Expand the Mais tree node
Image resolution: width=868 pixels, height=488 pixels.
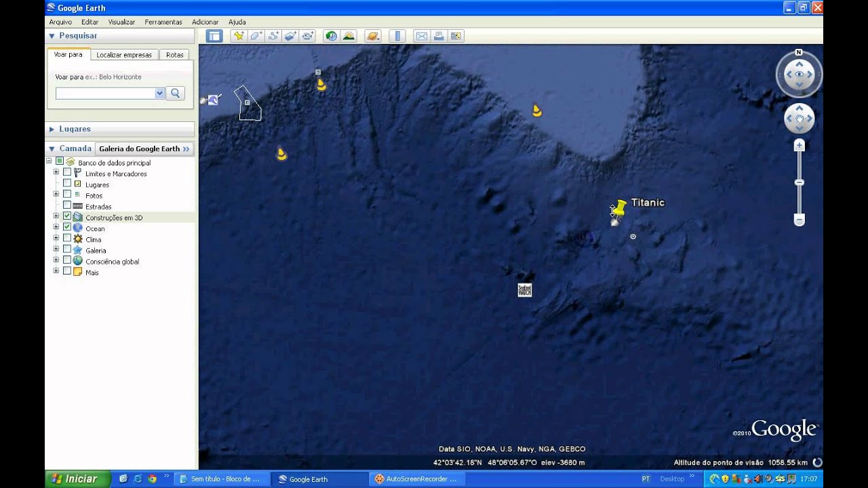point(56,270)
